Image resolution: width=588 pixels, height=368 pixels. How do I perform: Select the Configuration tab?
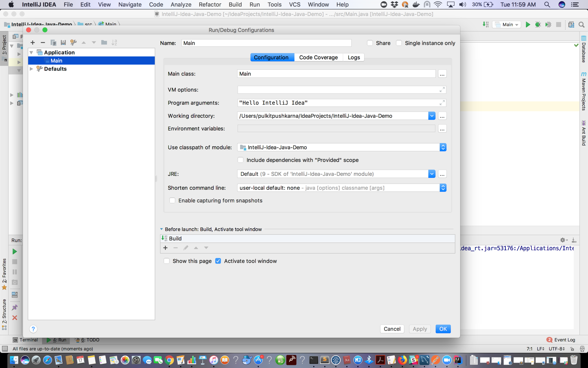272,57
